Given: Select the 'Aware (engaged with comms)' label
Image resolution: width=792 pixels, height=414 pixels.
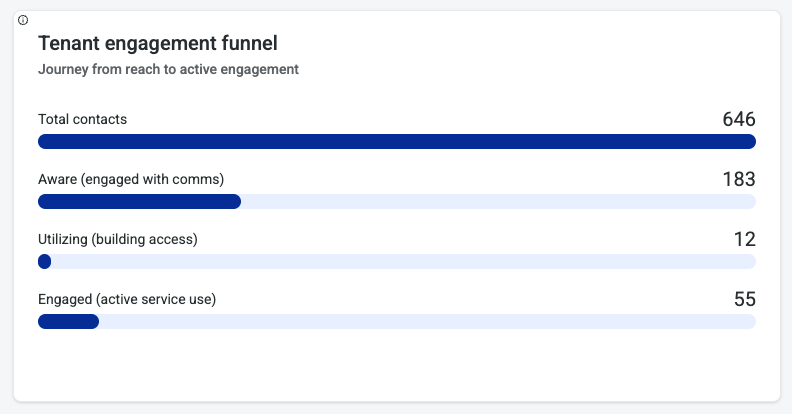Looking at the screenshot, I should (x=130, y=179).
